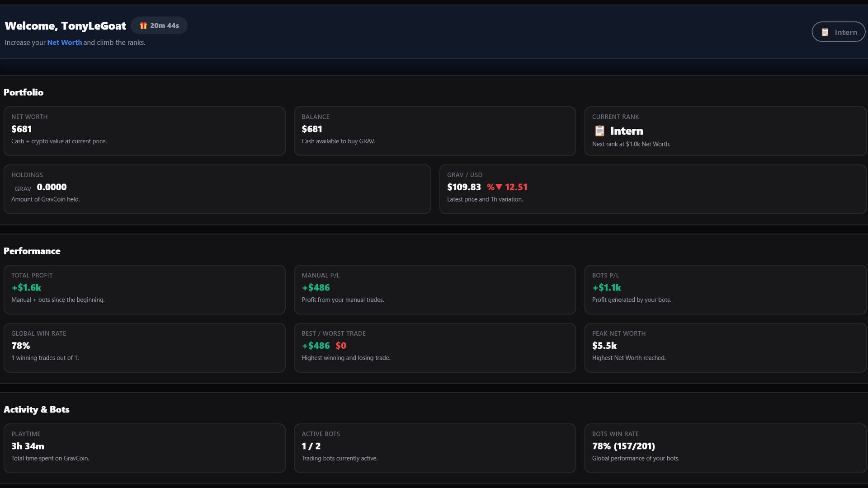Click the Bots Win Rate 78% card
868x488 pixels.
tap(725, 448)
